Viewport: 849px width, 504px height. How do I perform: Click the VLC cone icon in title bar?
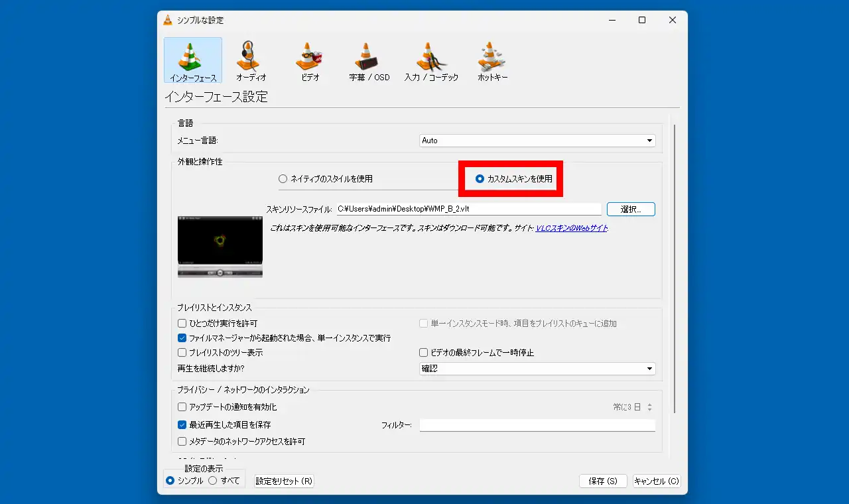pyautogui.click(x=168, y=20)
